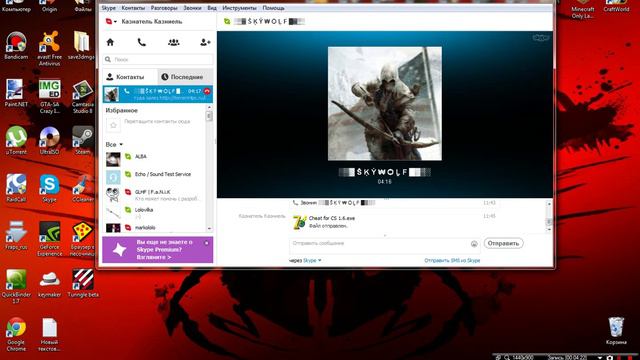Select the markololo contact
Screen dimensions: 640x360
[x=154, y=227]
